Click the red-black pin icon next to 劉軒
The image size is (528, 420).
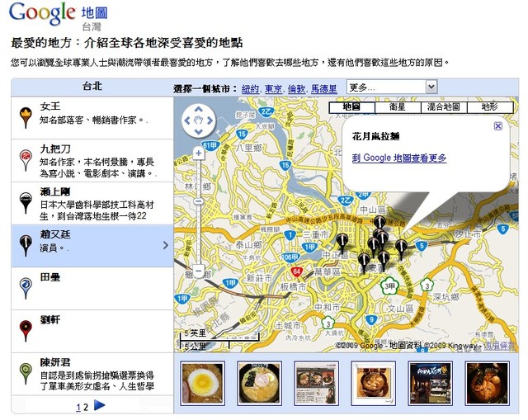click(x=26, y=331)
